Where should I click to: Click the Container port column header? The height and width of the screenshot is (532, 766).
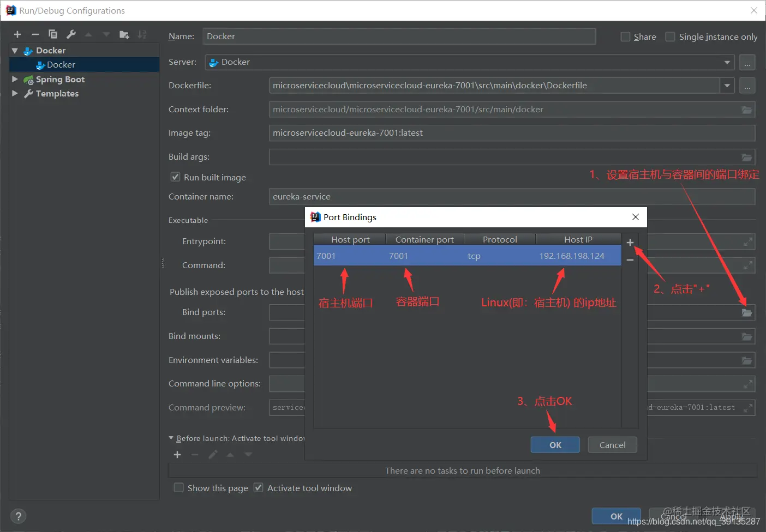(x=424, y=239)
